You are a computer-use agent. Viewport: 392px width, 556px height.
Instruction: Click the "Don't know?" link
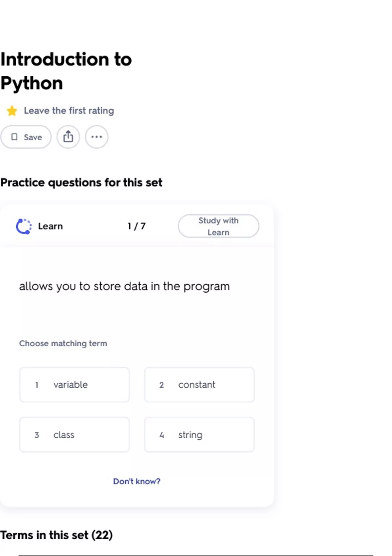click(137, 481)
